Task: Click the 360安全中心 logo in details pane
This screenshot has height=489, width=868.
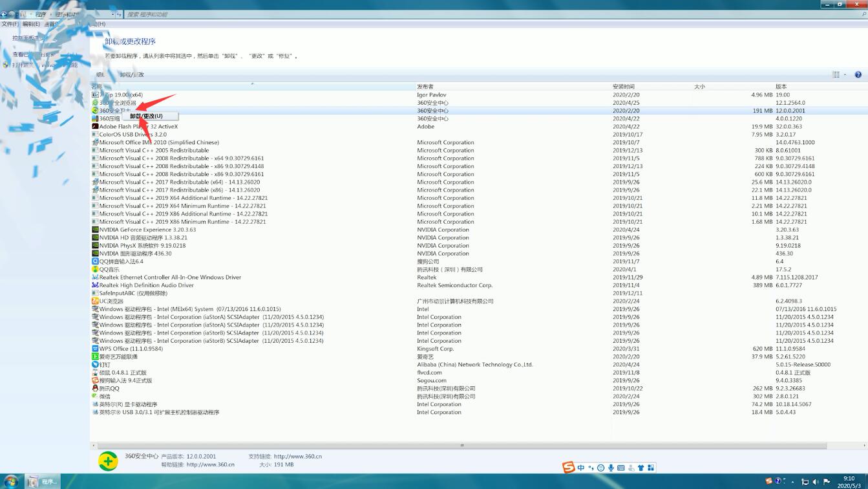Action: coord(108,461)
